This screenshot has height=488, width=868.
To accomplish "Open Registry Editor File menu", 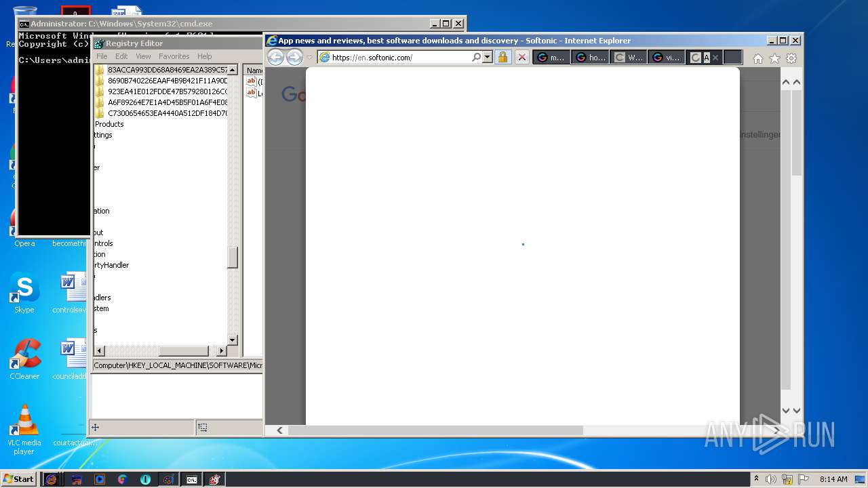I will click(x=102, y=56).
